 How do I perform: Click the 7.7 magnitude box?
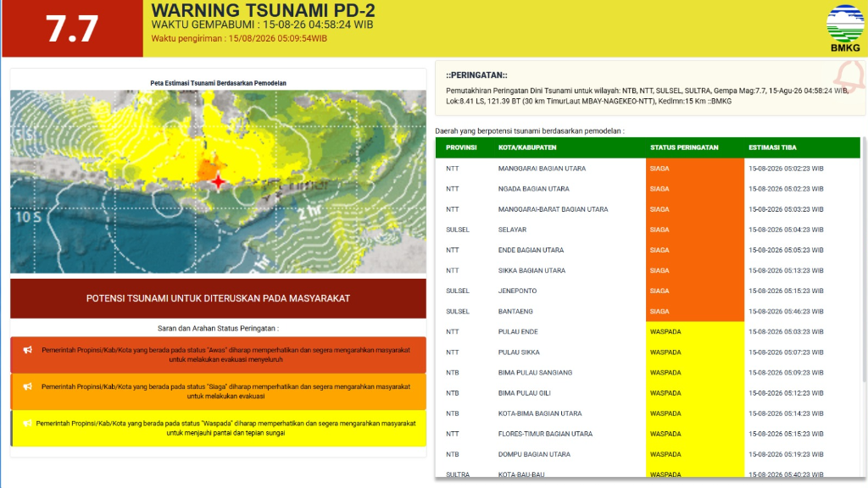tap(73, 28)
